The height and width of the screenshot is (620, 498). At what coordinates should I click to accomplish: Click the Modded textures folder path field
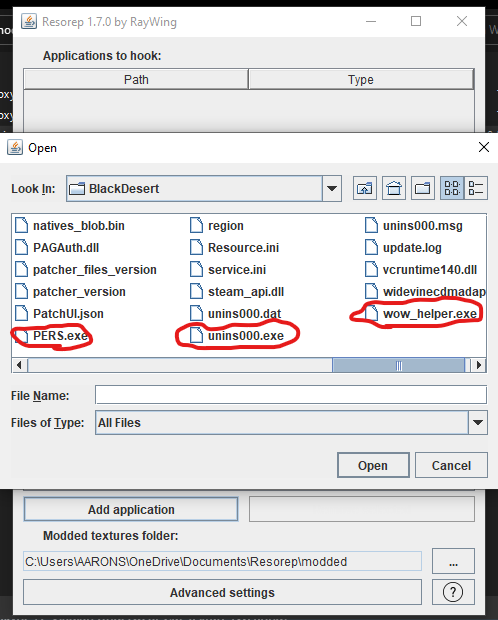[x=222, y=561]
